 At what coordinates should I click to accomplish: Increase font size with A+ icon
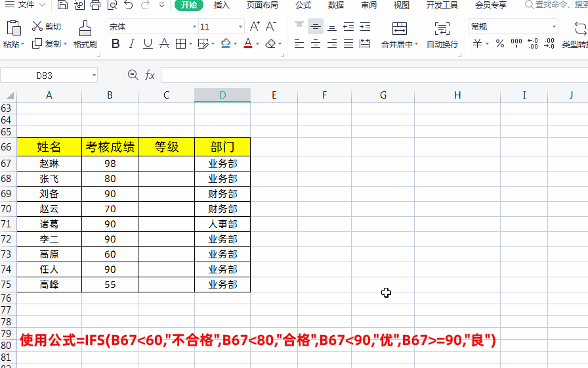[x=255, y=26]
